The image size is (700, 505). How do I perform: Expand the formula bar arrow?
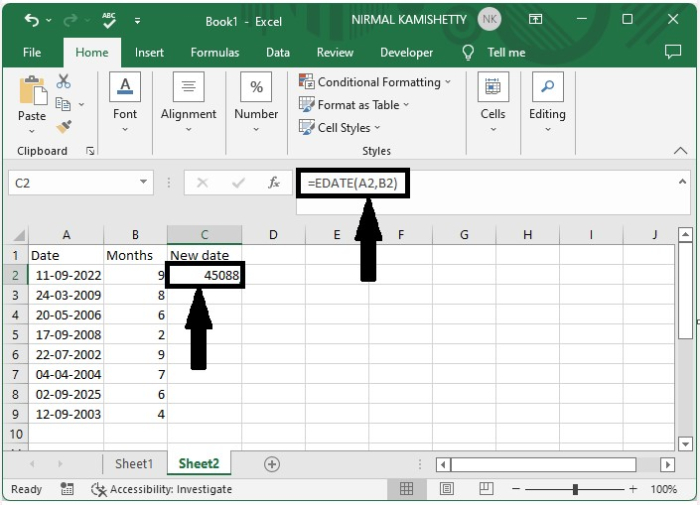click(x=682, y=181)
